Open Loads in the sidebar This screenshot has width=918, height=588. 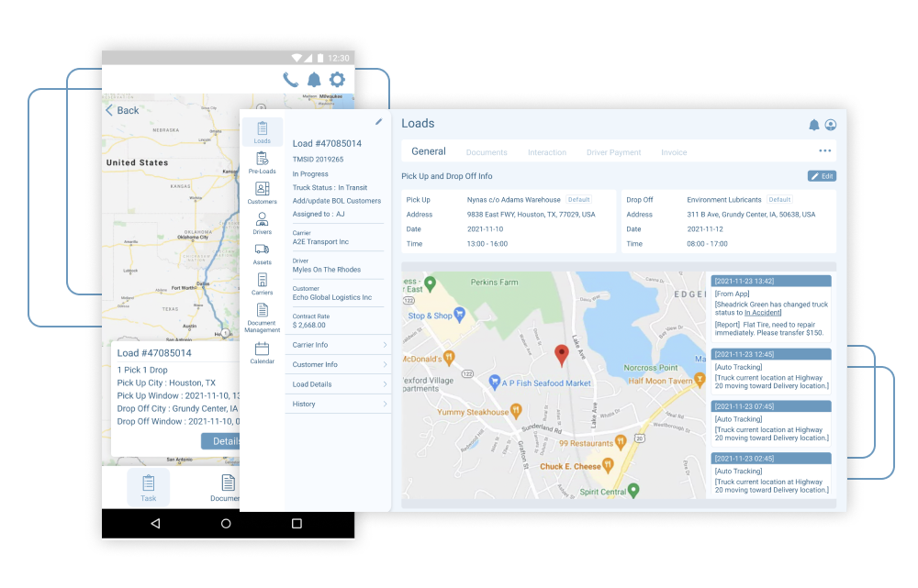(x=263, y=132)
